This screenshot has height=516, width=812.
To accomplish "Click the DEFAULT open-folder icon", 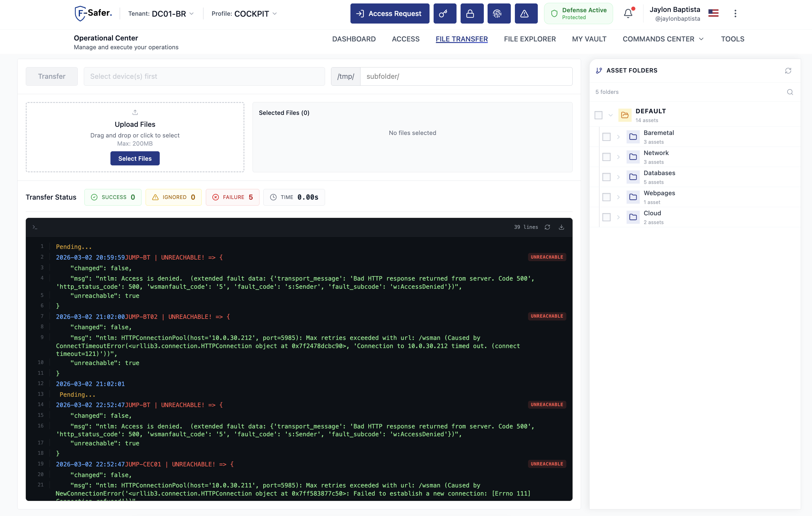I will 624,115.
